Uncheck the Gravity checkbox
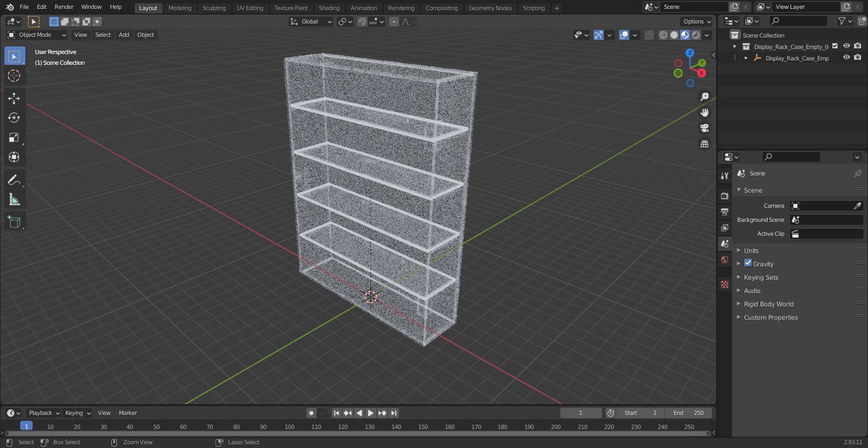The image size is (868, 448). (x=748, y=263)
